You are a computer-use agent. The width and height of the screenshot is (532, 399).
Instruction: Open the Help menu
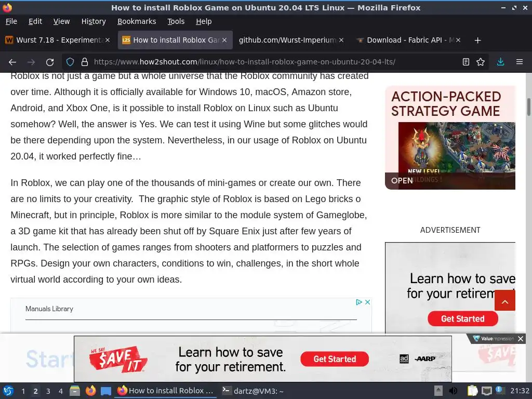click(204, 21)
